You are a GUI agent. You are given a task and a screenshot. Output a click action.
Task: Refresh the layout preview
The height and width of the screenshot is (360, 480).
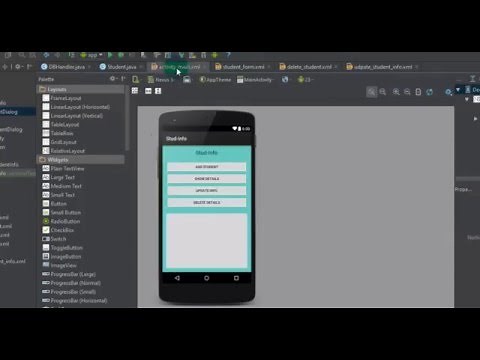coord(430,92)
